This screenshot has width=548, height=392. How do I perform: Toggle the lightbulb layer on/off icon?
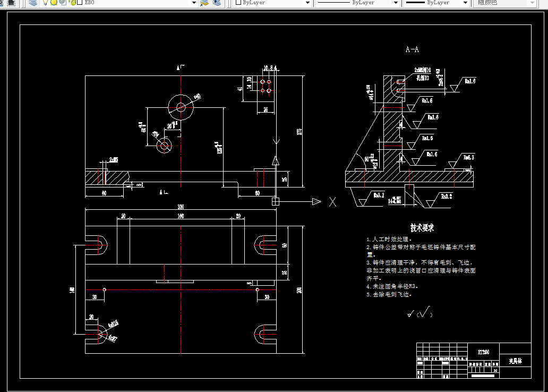[x=45, y=3]
